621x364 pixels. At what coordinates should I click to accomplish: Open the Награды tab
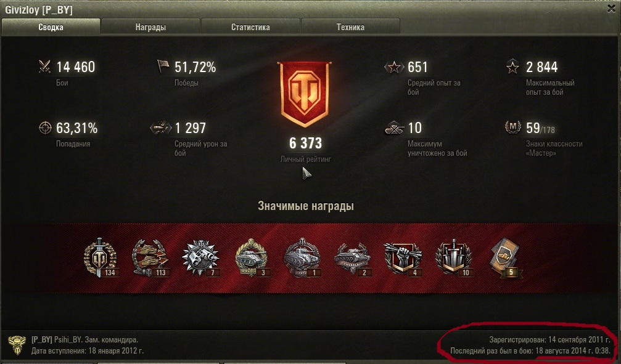click(150, 27)
